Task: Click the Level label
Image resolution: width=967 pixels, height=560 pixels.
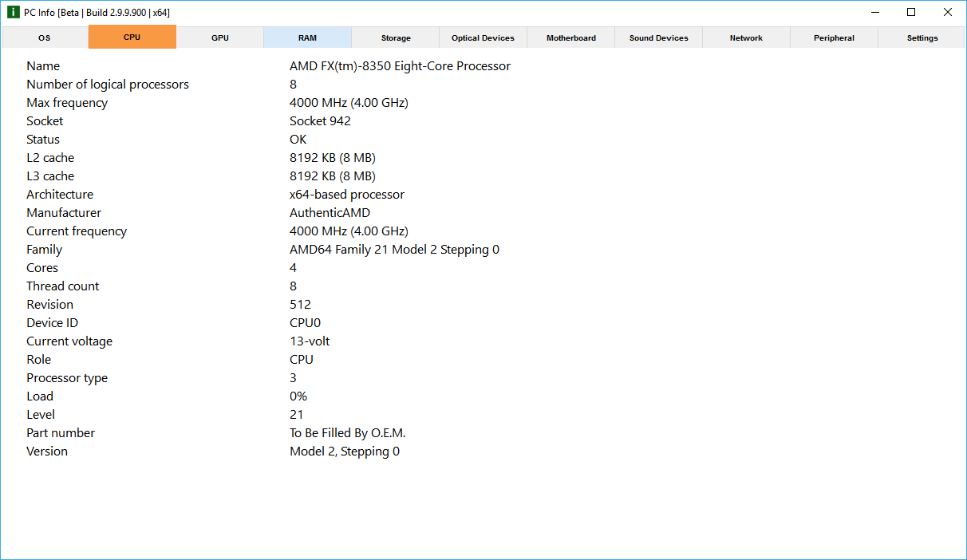Action: coord(41,415)
